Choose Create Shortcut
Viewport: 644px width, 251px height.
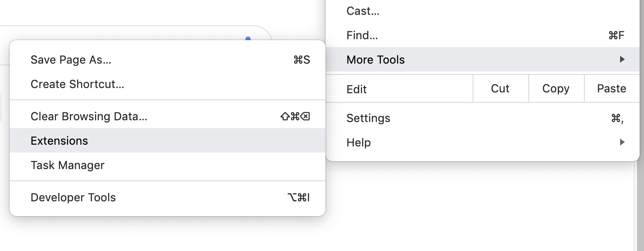[x=77, y=84]
